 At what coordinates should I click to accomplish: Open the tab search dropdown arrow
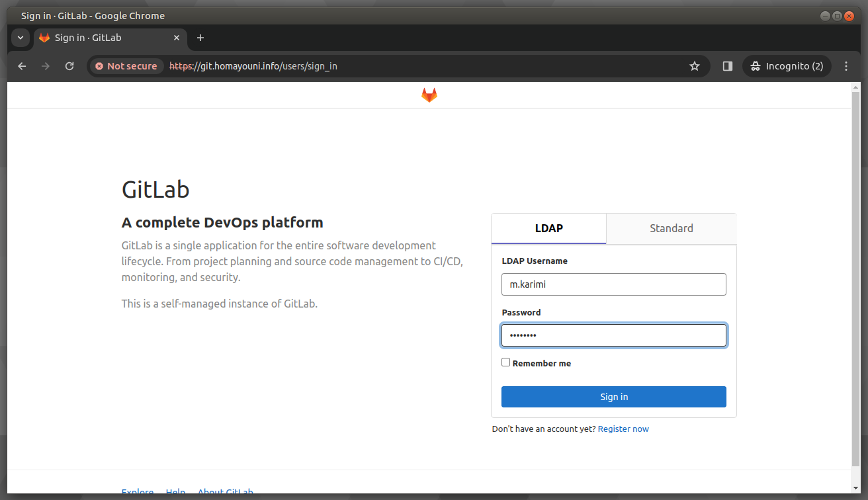coord(21,38)
